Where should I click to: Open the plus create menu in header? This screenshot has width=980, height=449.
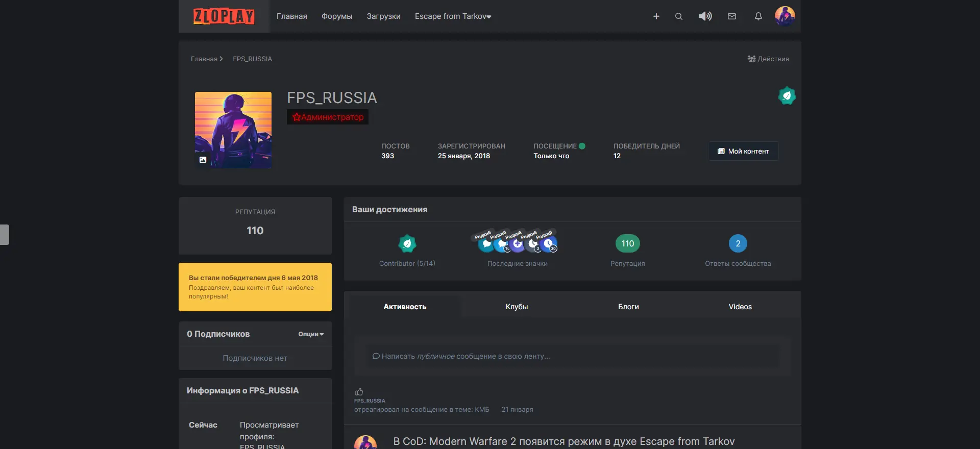(656, 16)
